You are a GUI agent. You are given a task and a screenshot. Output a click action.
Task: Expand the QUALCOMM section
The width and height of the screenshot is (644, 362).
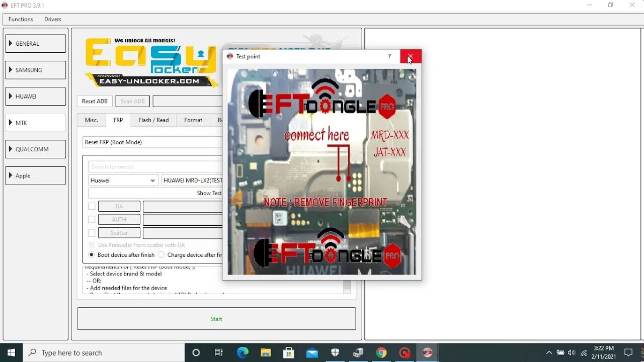point(35,149)
